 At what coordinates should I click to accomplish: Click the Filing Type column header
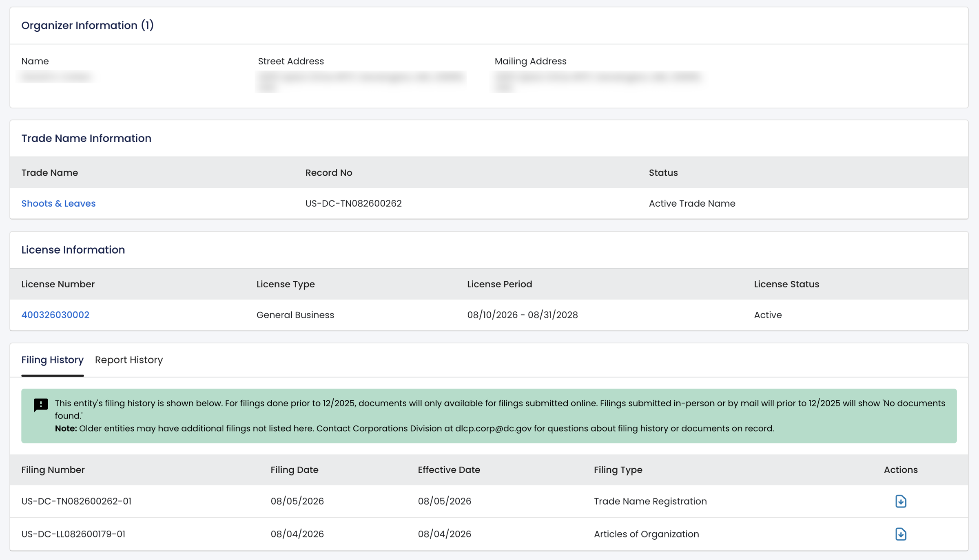[x=618, y=470]
